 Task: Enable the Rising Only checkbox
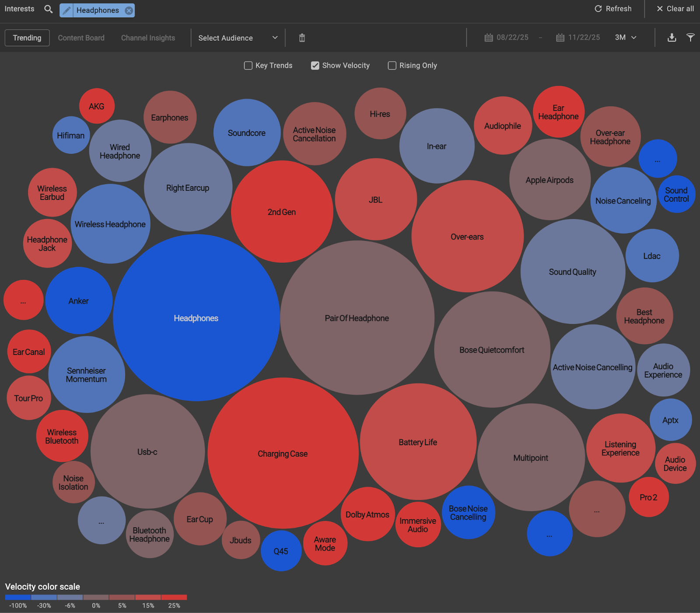tap(392, 65)
